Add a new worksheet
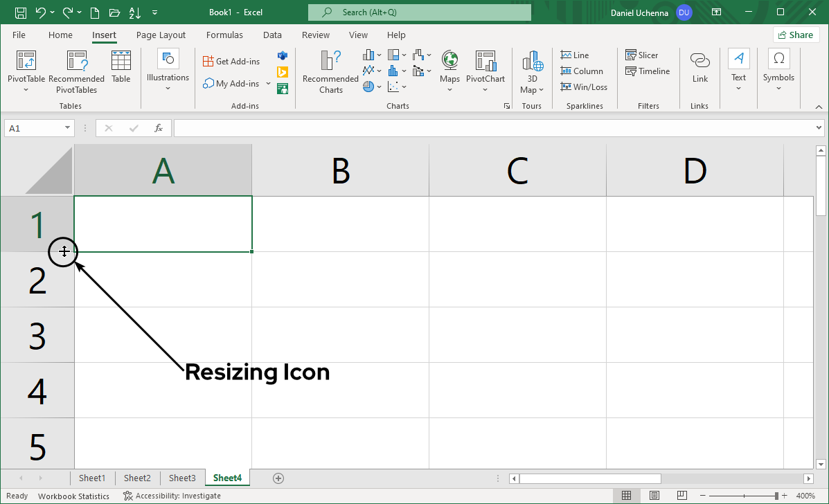Viewport: 829px width, 504px height. tap(278, 478)
